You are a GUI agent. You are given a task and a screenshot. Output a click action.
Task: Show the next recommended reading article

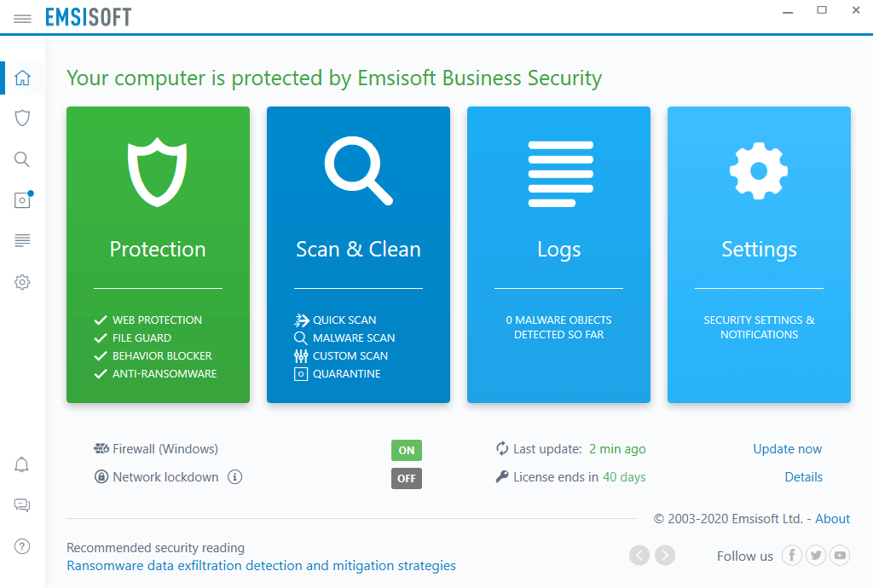coord(665,556)
